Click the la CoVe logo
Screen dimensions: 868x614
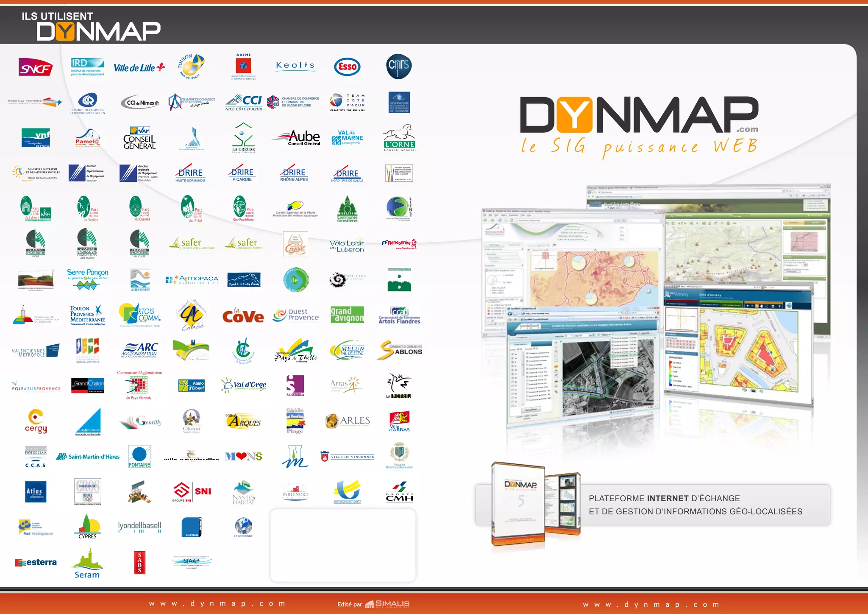point(243,316)
